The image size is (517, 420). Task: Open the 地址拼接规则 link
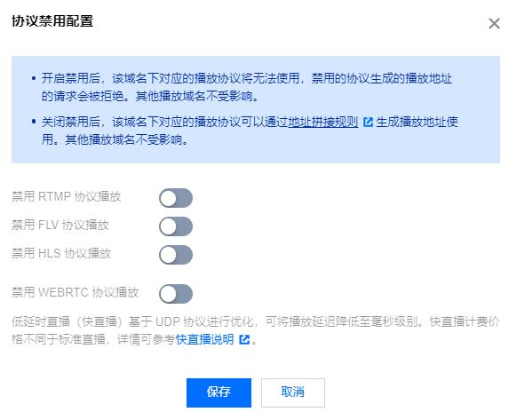tap(323, 122)
